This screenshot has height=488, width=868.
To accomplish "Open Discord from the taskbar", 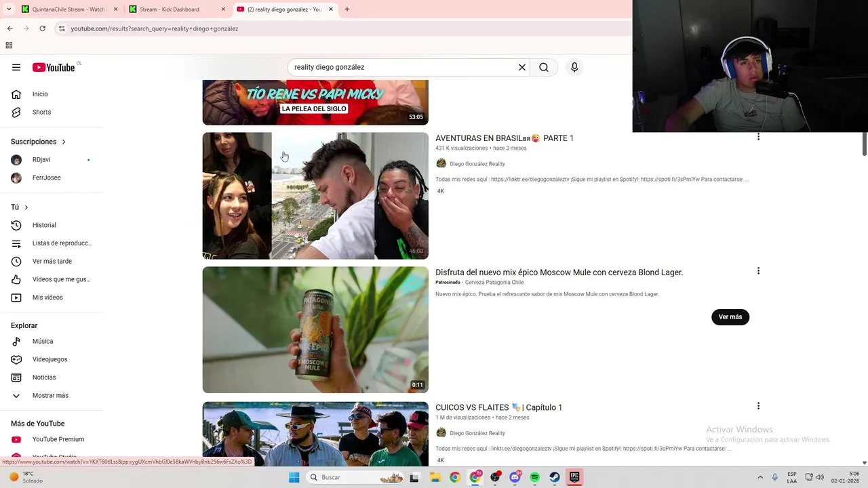I will 515,477.
